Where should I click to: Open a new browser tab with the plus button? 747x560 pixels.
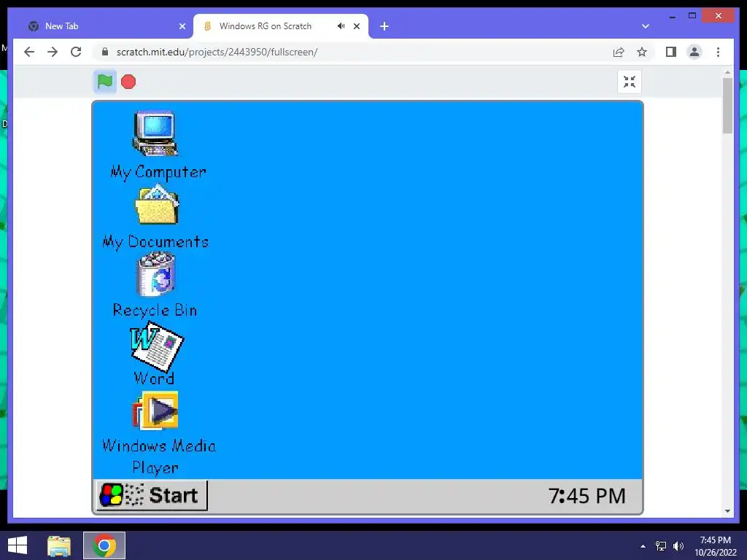point(384,26)
